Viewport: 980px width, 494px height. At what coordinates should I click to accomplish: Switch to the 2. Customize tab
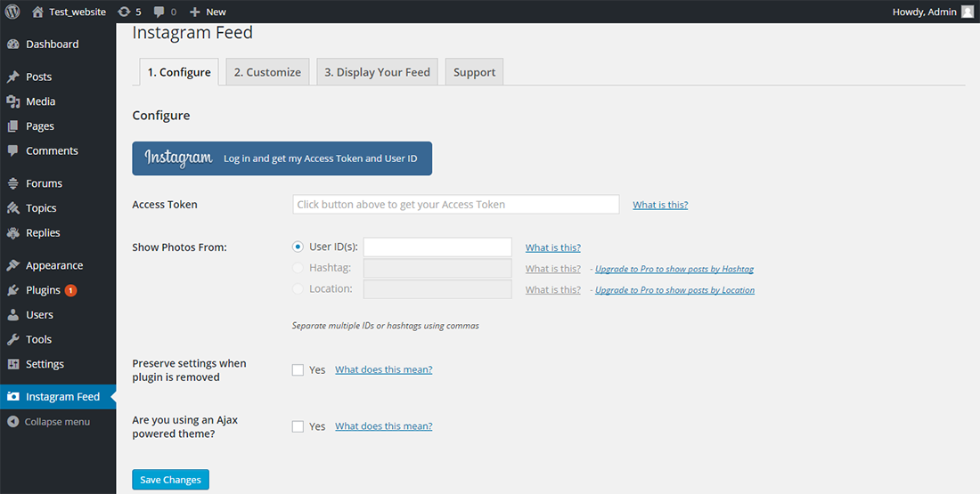tap(267, 72)
